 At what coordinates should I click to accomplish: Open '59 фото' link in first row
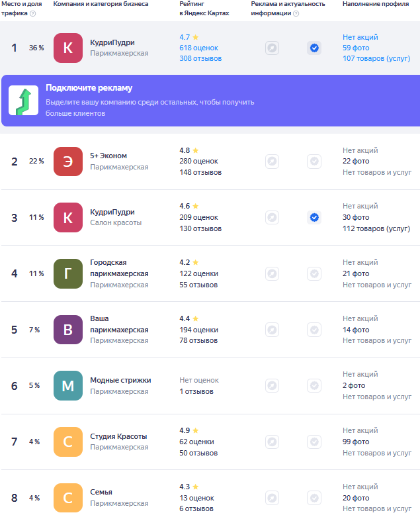click(x=356, y=48)
